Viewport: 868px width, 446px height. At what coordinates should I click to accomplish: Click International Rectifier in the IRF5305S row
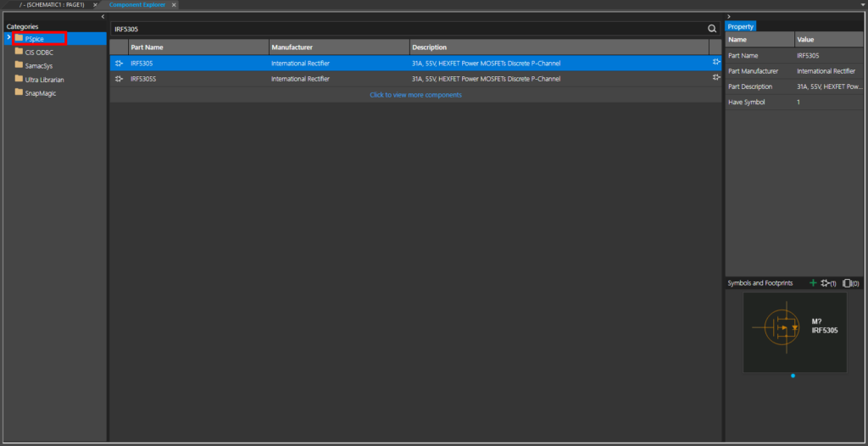pyautogui.click(x=301, y=79)
